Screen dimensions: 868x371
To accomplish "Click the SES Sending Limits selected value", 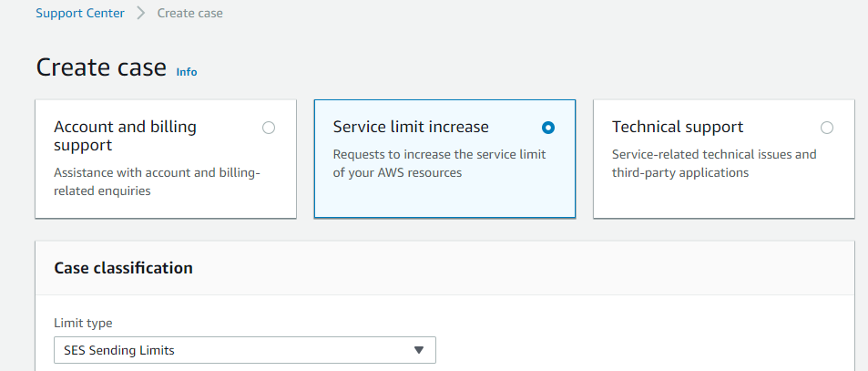I will pos(119,350).
